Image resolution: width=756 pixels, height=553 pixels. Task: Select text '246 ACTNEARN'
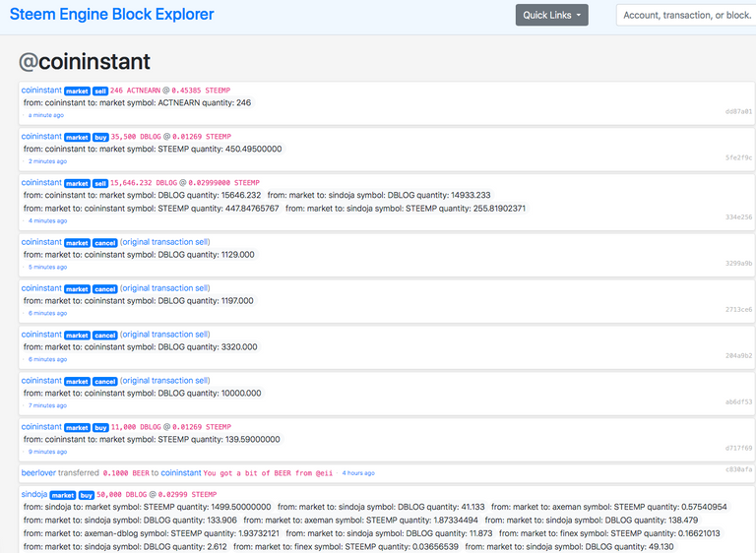(x=136, y=91)
